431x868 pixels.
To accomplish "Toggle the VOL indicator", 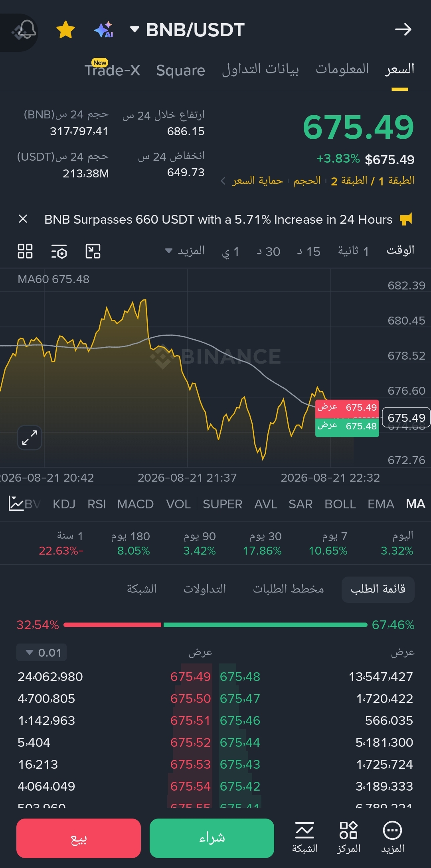I will [178, 504].
